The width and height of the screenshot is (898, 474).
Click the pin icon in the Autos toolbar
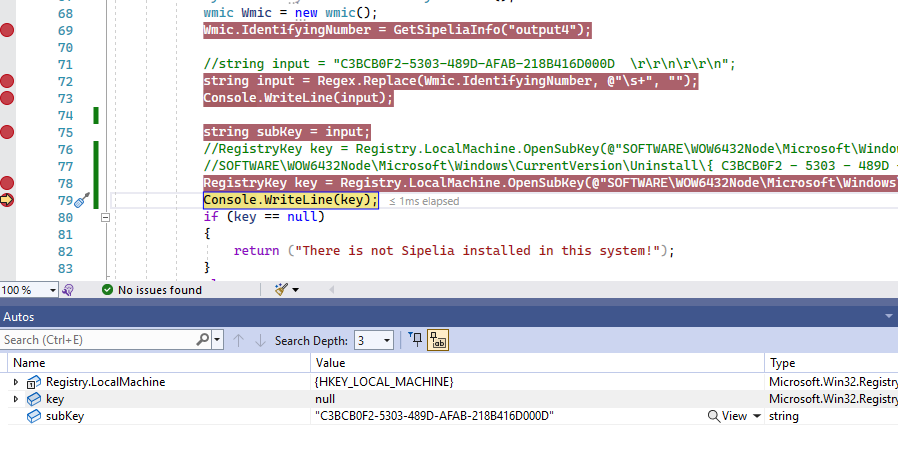point(416,340)
